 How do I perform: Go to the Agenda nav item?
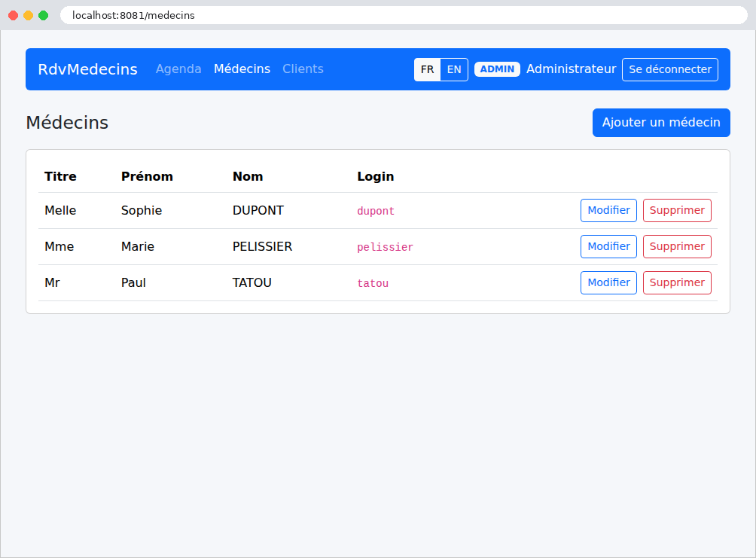point(178,69)
